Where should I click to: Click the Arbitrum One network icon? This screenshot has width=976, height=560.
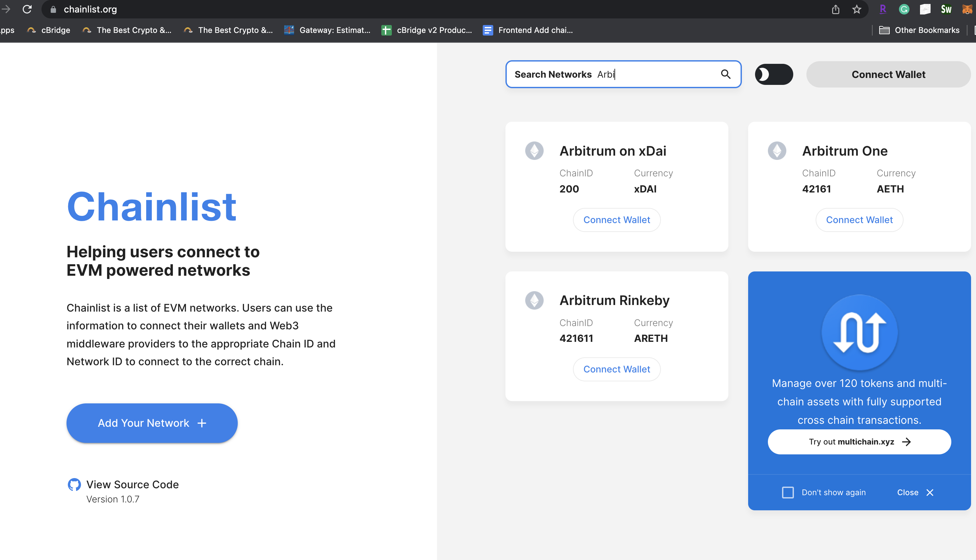point(777,151)
